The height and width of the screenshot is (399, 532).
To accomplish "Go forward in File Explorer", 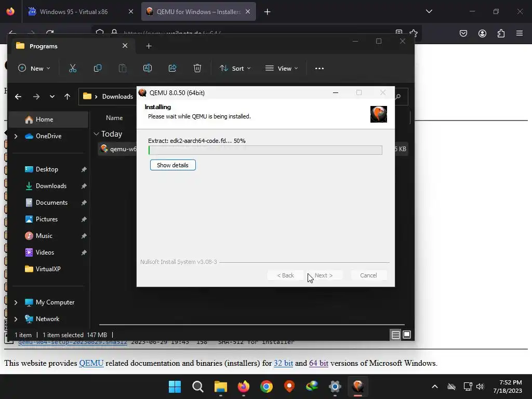I will (36, 97).
